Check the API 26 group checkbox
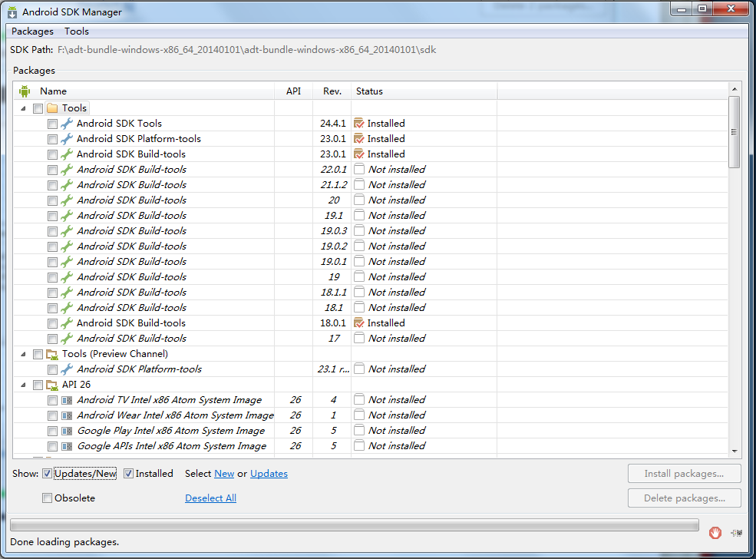This screenshot has height=559, width=756. [38, 385]
